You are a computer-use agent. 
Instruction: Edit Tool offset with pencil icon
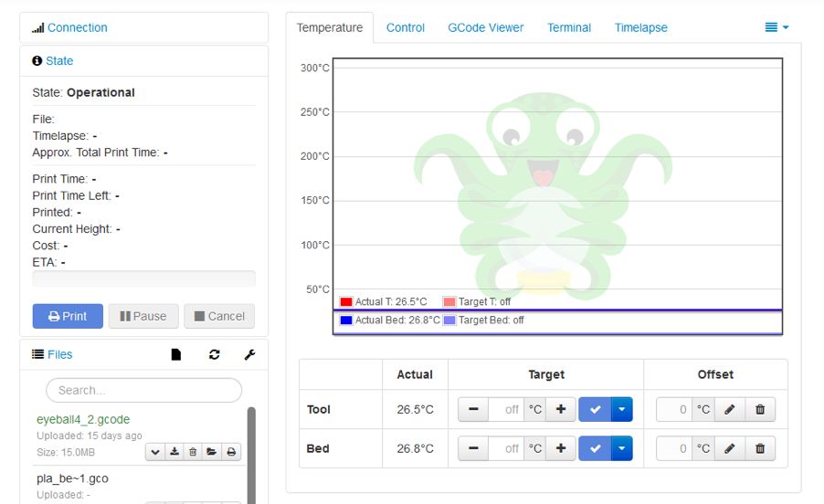click(x=729, y=409)
